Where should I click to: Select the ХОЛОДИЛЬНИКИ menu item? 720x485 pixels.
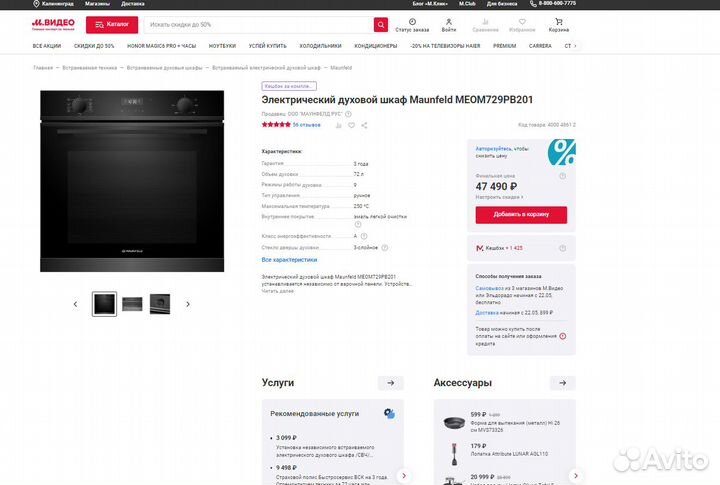coord(321,46)
